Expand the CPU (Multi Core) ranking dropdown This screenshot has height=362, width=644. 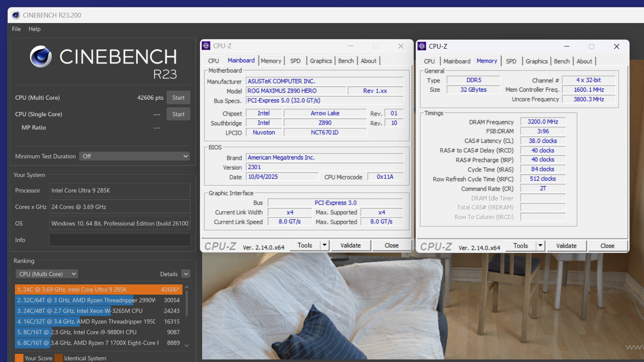click(x=47, y=274)
